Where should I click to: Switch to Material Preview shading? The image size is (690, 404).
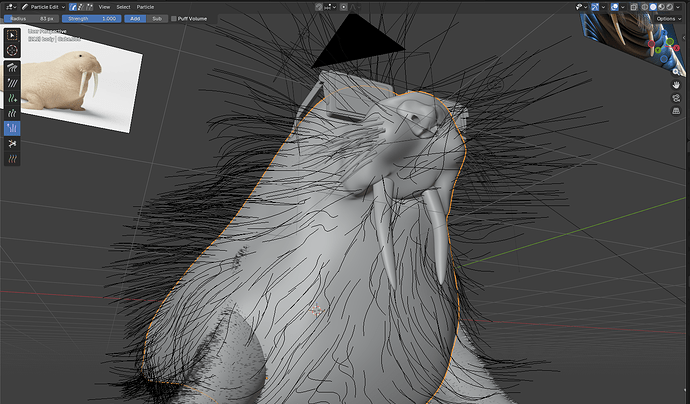point(661,7)
